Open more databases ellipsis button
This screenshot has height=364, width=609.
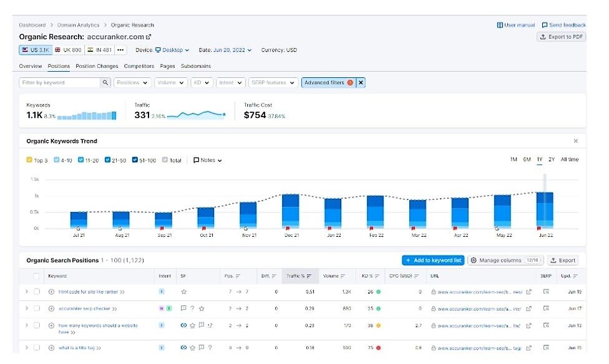pyautogui.click(x=120, y=50)
